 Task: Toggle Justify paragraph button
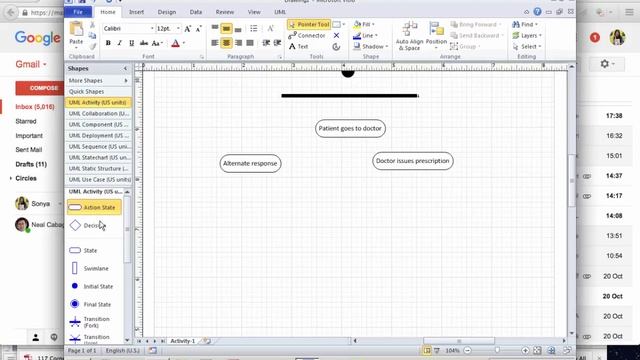250,43
